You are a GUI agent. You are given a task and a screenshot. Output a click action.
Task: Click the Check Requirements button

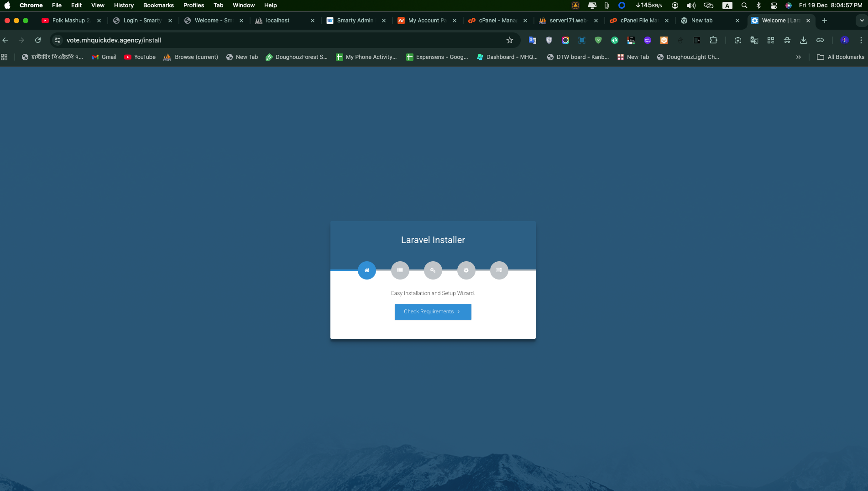click(x=433, y=311)
